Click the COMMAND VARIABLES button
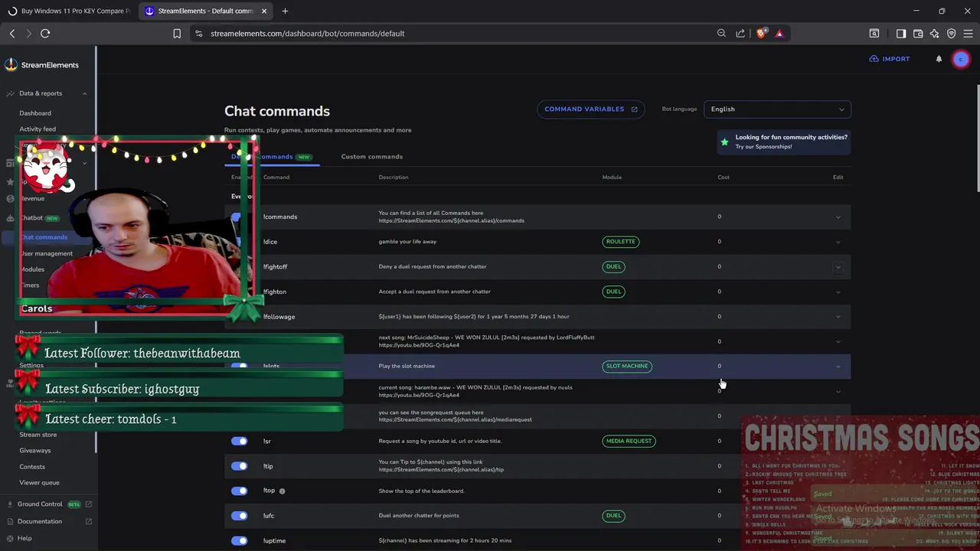Viewport: 980px width, 551px height. [590, 109]
